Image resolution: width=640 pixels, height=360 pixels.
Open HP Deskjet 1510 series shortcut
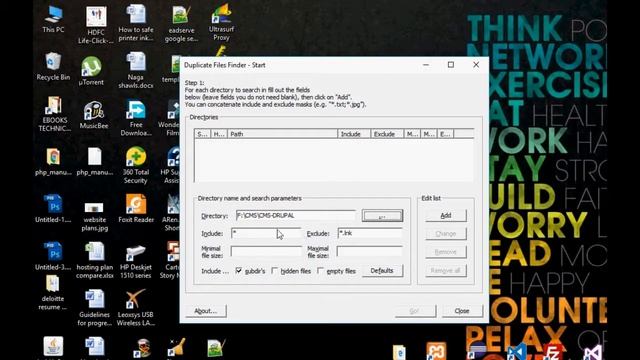[136, 261]
